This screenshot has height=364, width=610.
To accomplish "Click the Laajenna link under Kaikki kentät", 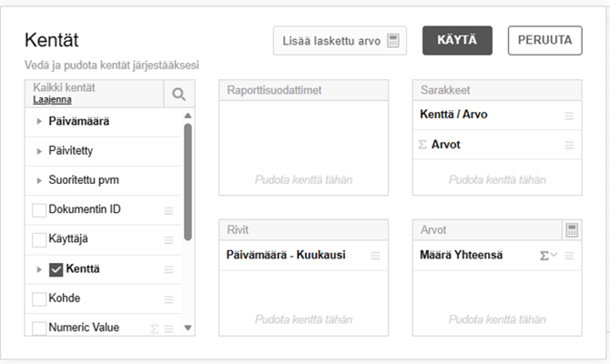I will pyautogui.click(x=53, y=99).
